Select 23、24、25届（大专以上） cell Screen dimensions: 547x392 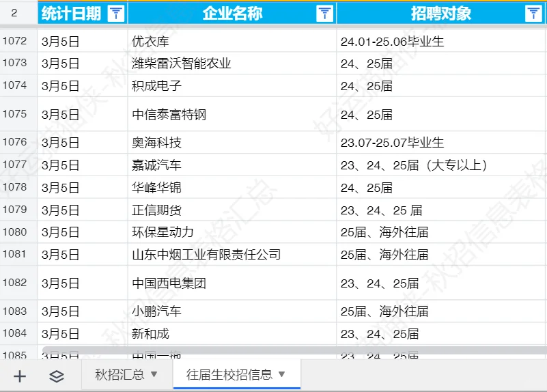(441, 165)
